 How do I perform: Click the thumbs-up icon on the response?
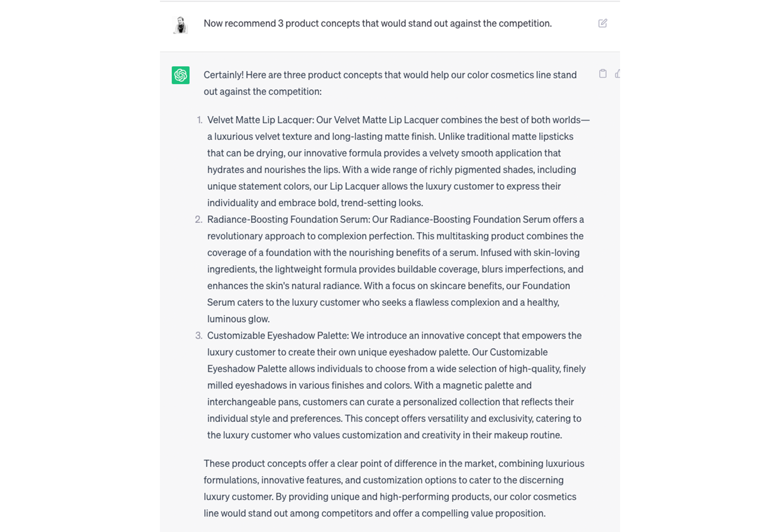point(617,74)
